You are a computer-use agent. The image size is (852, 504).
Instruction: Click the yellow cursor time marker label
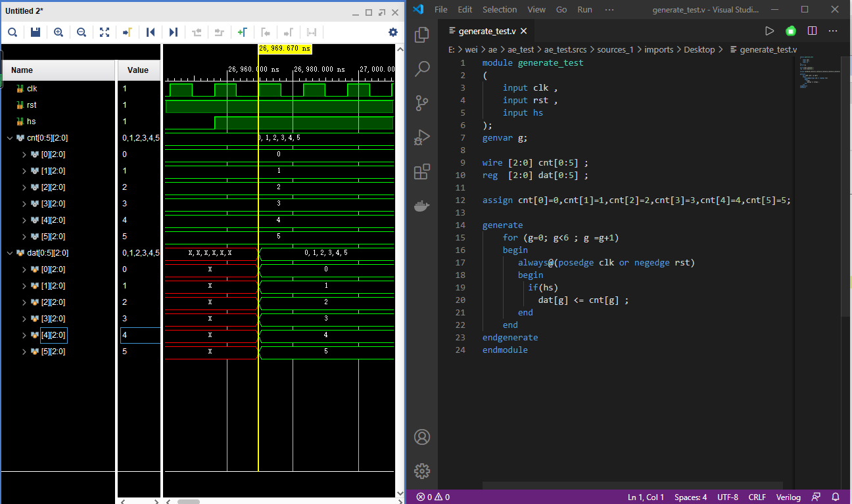coord(285,49)
